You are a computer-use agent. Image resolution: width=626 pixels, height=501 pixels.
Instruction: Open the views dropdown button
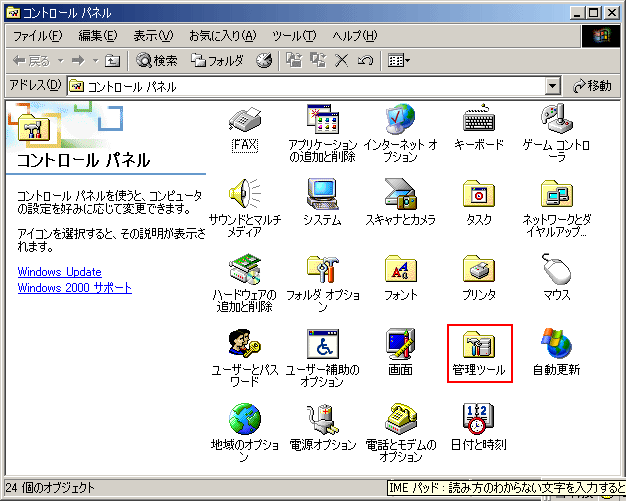pyautogui.click(x=399, y=61)
